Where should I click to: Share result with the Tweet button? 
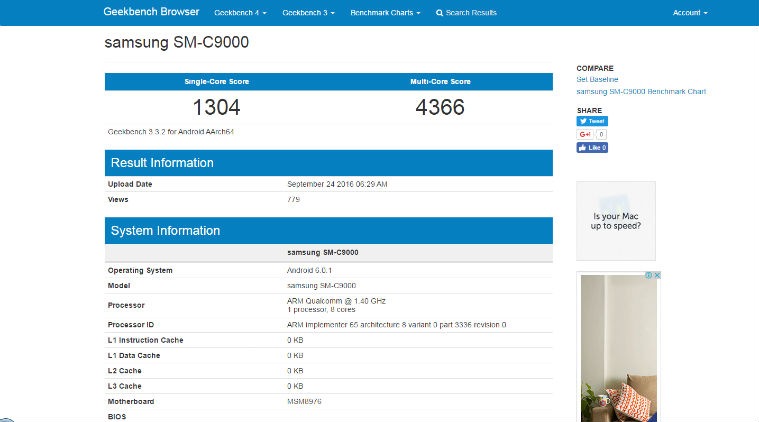[592, 121]
